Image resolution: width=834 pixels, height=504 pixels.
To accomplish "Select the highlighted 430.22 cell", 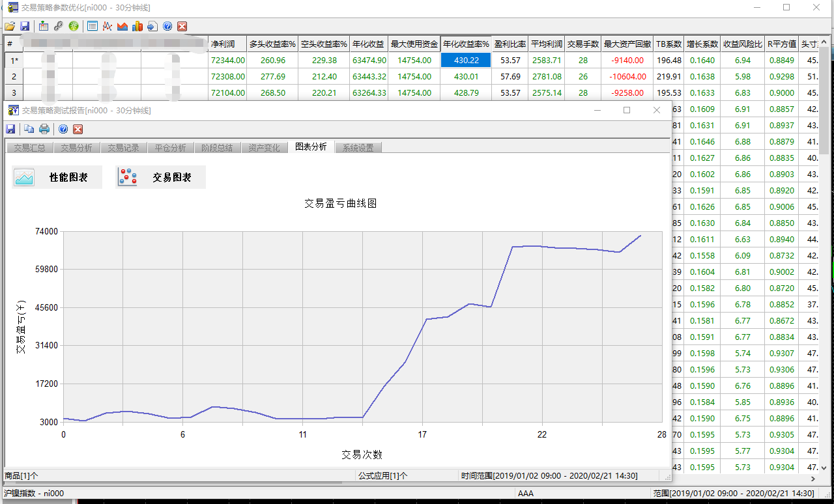I will (x=466, y=60).
